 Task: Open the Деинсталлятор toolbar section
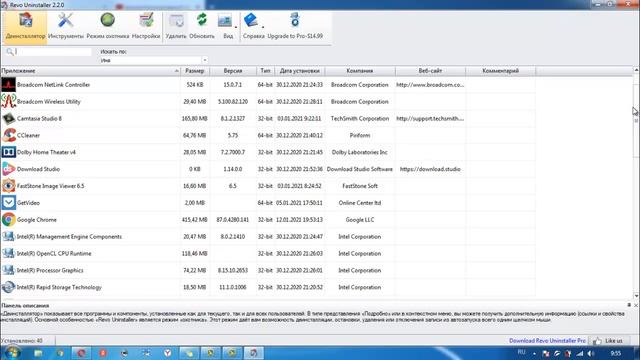25,27
